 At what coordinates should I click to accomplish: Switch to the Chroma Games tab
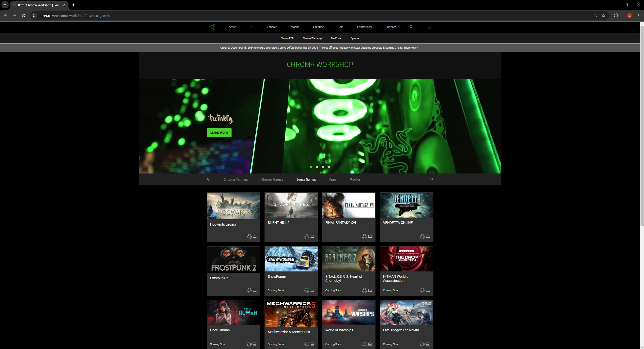coord(272,179)
